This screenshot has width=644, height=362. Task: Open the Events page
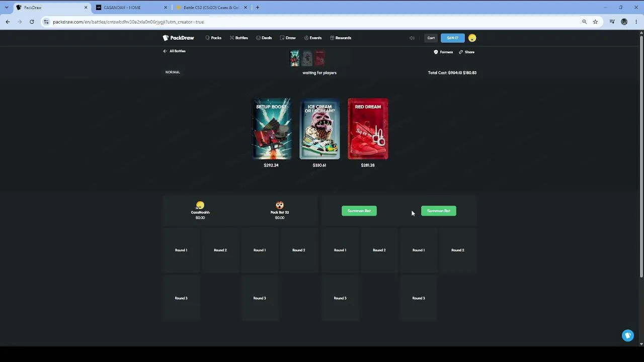point(312,38)
